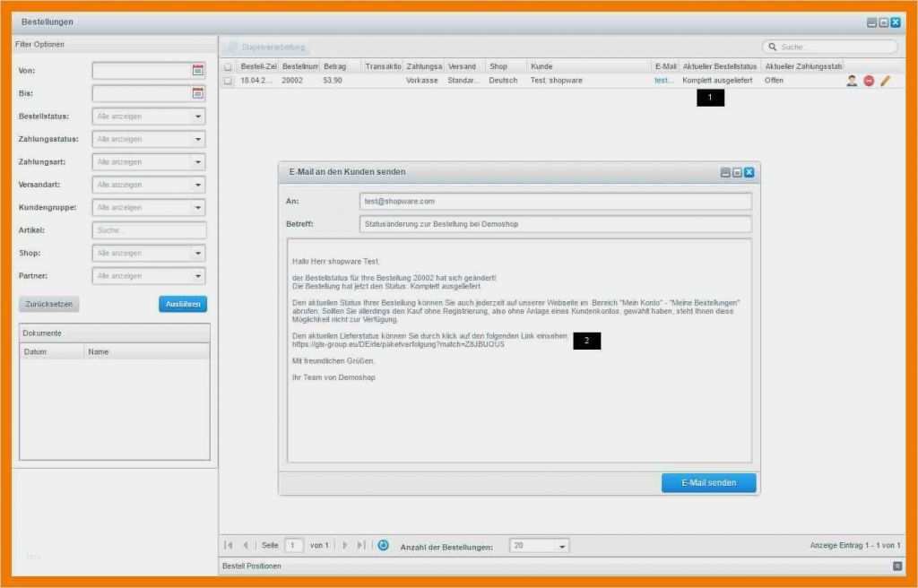Viewport: 918px width, 588px height.
Task: Sort by the Betrag column header
Action: pyautogui.click(x=341, y=66)
